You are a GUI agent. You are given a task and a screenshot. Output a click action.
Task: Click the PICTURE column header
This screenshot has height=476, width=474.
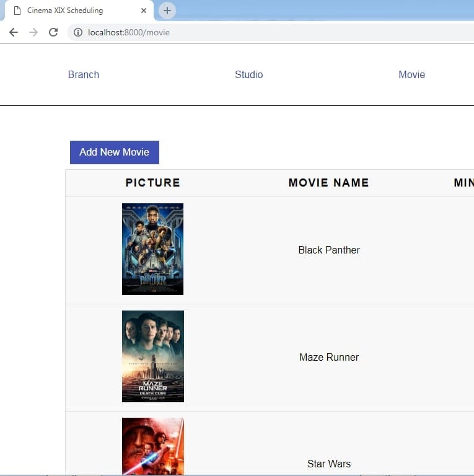[x=153, y=183]
